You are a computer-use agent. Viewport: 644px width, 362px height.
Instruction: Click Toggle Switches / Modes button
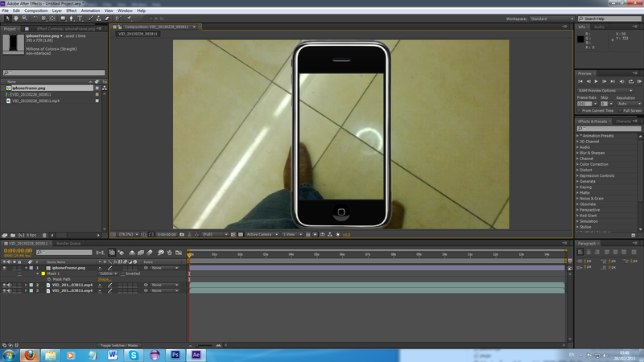121,345
